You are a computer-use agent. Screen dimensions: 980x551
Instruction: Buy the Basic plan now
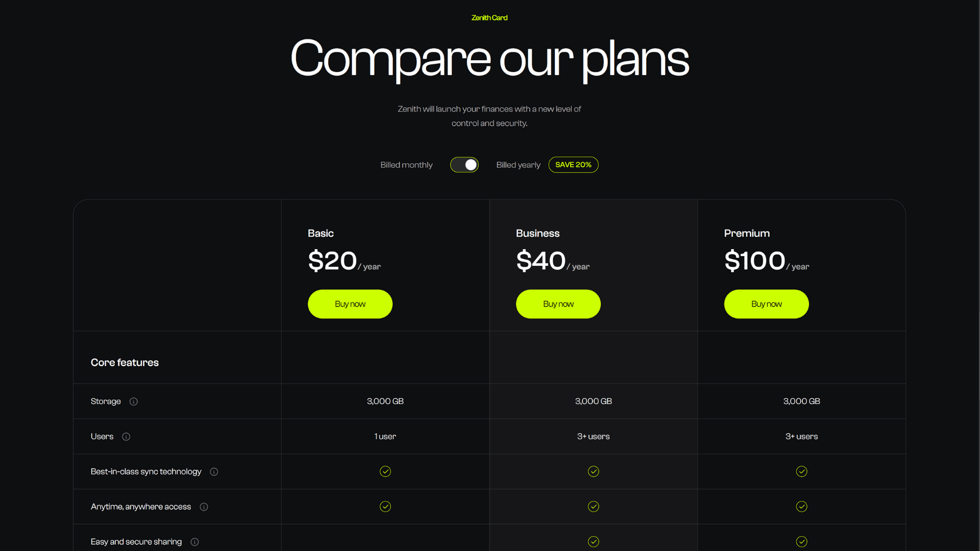pos(350,304)
